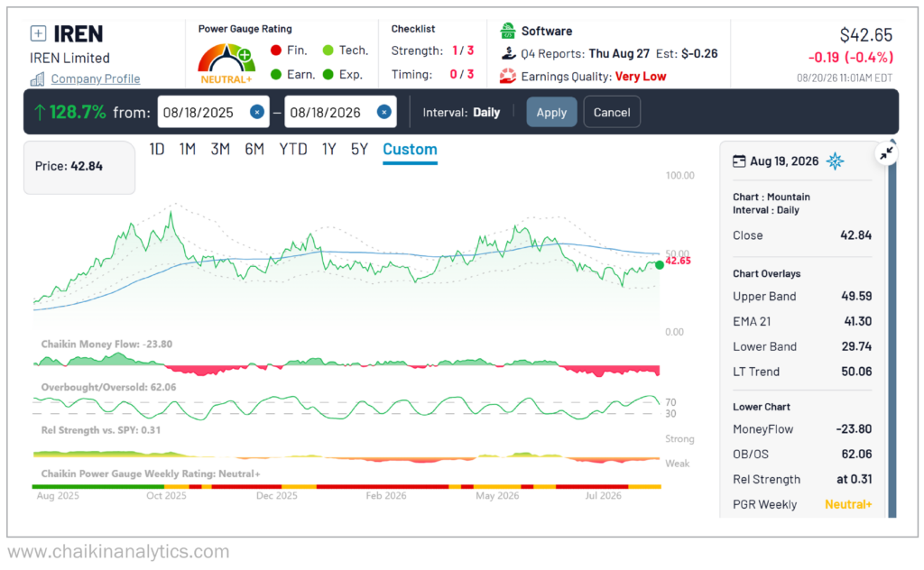Click the PGR Weekly Neutral+ value
Image resolution: width=924 pixels, height=570 pixels.
pyautogui.click(x=848, y=505)
